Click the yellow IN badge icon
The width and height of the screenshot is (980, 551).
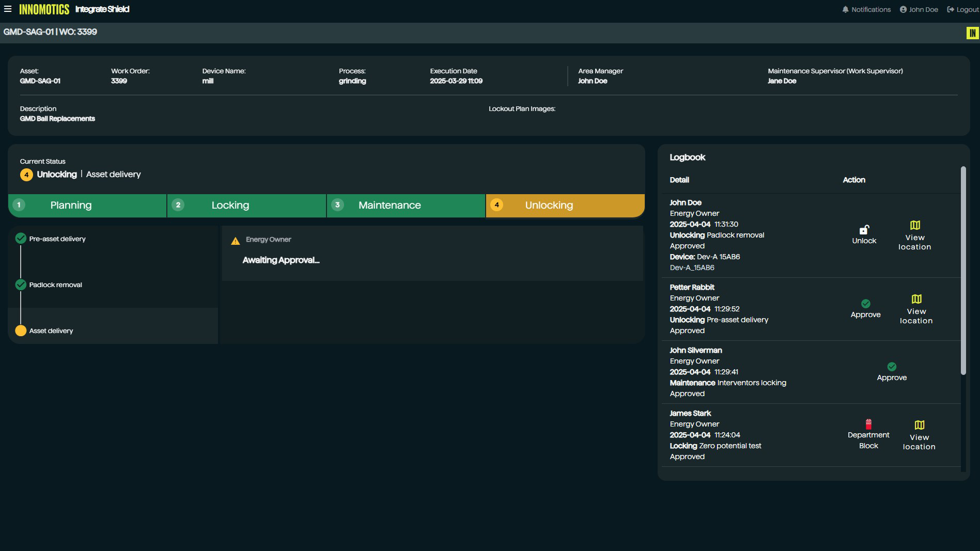[972, 33]
